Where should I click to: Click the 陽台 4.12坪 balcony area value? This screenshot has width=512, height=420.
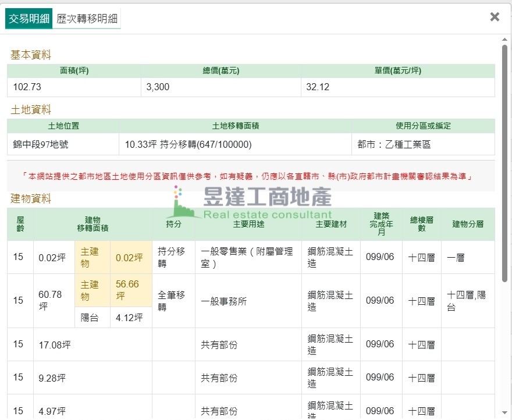(x=129, y=318)
